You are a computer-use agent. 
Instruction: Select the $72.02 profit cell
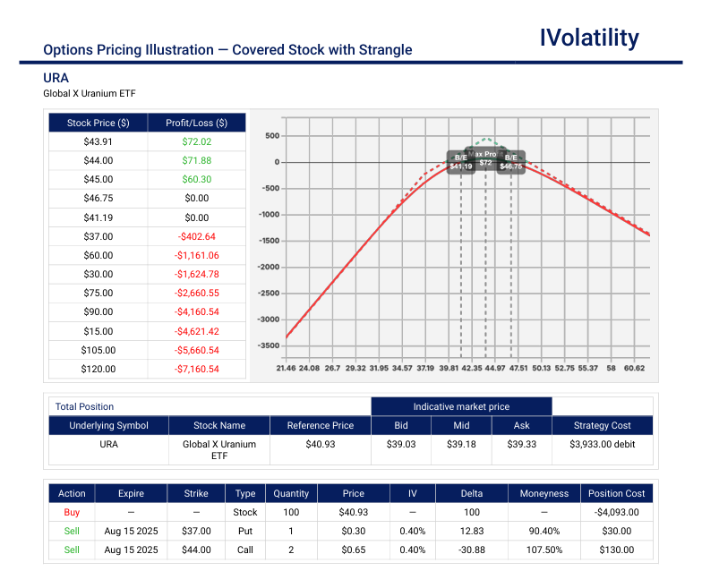[x=197, y=141]
